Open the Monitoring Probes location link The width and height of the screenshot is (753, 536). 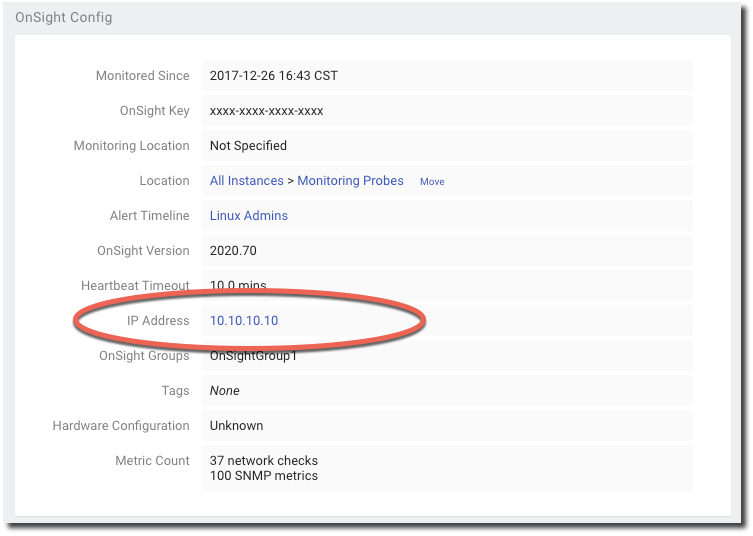(x=350, y=181)
